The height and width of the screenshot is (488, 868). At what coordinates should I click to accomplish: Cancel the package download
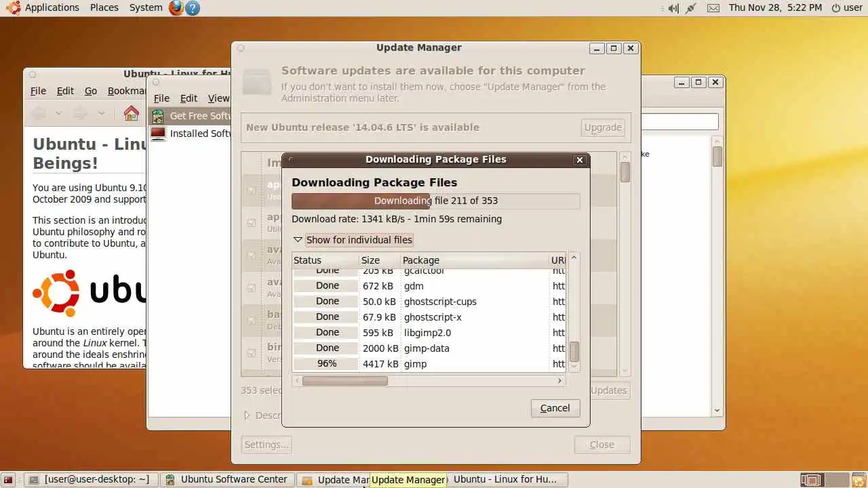click(555, 408)
